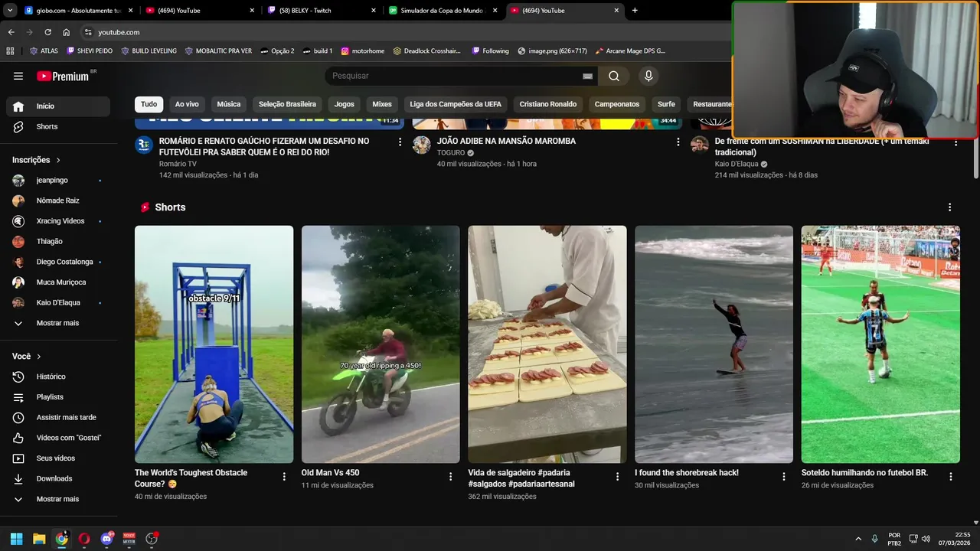Expand Mostrar mais under Você
The height and width of the screenshot is (551, 980).
tap(58, 499)
